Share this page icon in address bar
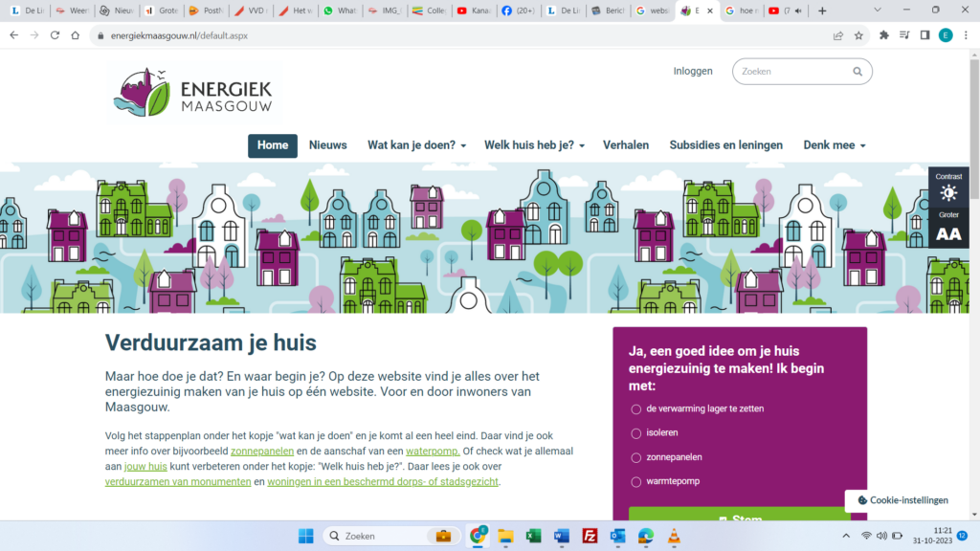Screen dimensions: 980x551 838,35
